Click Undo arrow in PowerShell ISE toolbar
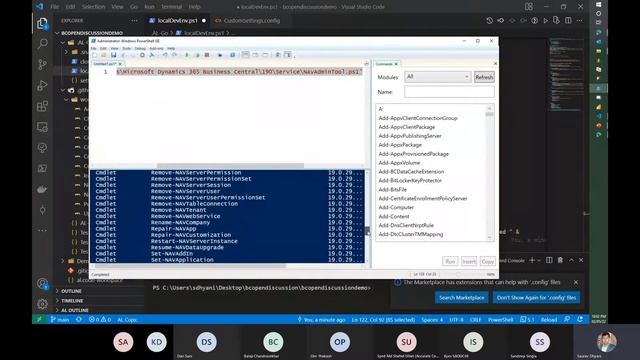This screenshot has width=640, height=360. (165, 55)
